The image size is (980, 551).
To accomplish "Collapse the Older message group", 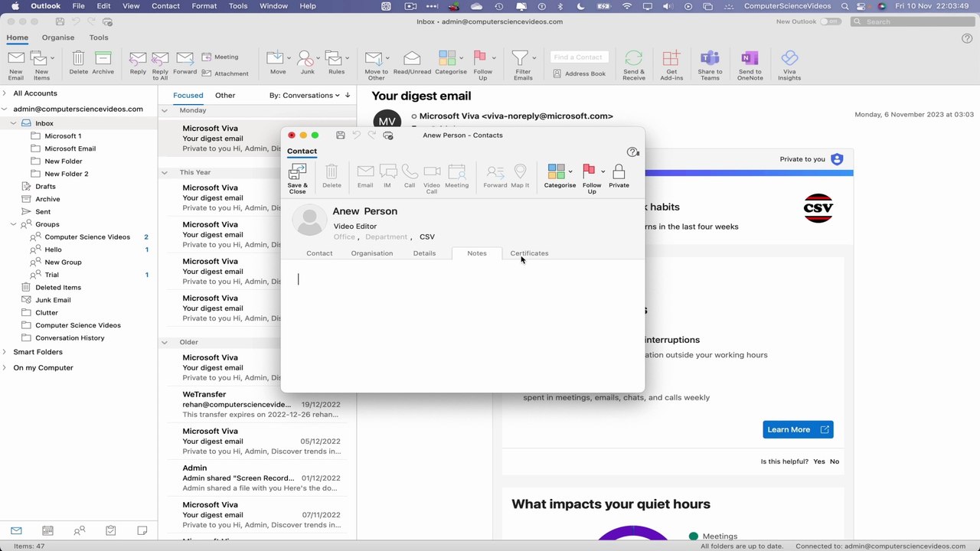I will pyautogui.click(x=165, y=343).
